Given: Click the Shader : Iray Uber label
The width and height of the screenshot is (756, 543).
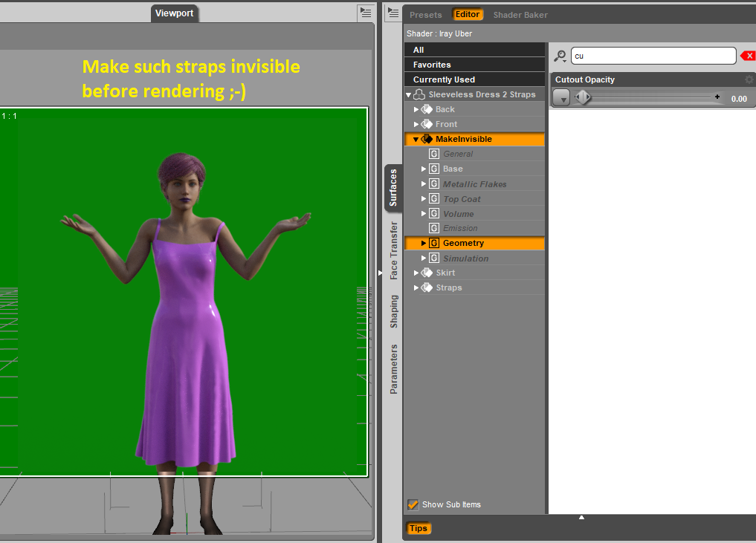Looking at the screenshot, I should pos(439,33).
